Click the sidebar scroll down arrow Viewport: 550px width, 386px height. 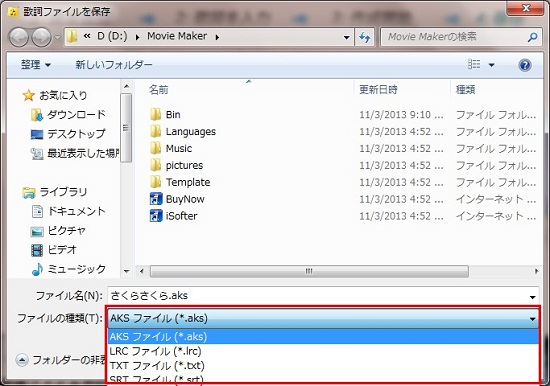(x=127, y=271)
